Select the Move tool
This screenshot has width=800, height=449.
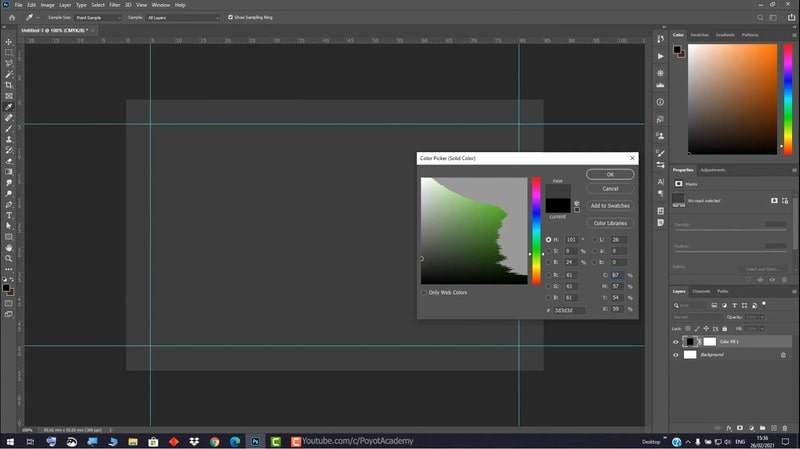click(x=9, y=40)
